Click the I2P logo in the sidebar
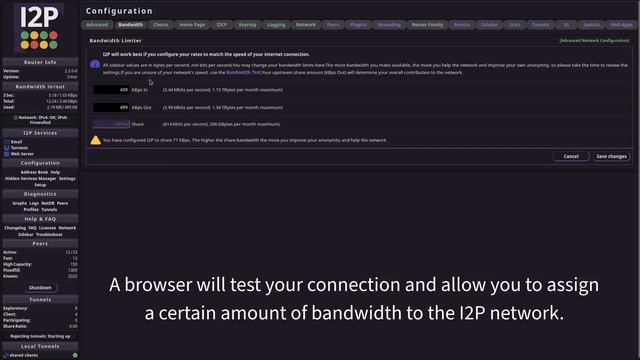This screenshot has width=640, height=360. pyautogui.click(x=39, y=28)
